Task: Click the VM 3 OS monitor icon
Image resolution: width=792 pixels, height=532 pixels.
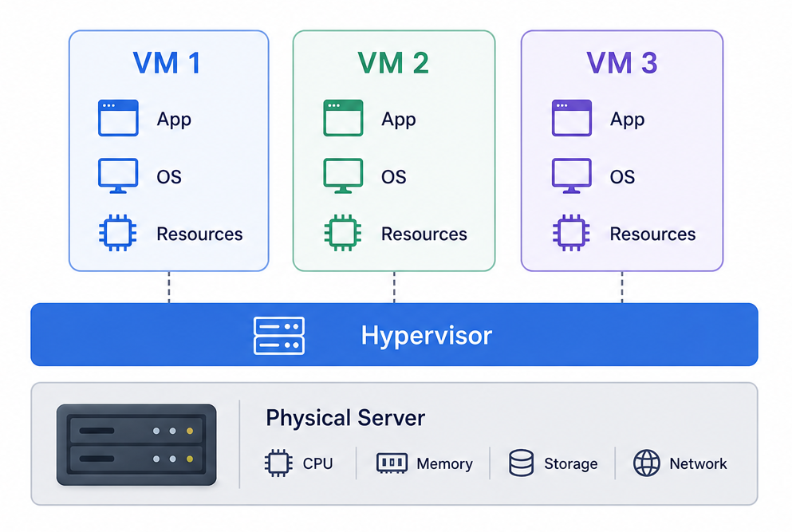Action: click(x=572, y=175)
